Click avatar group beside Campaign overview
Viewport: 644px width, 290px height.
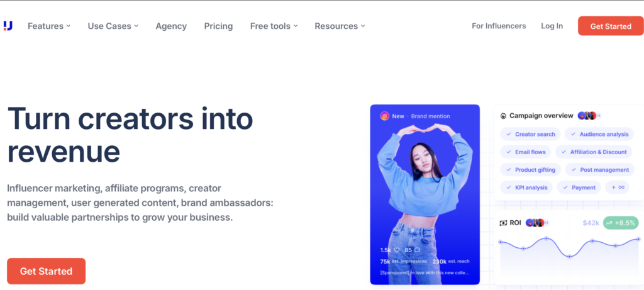[x=589, y=116]
